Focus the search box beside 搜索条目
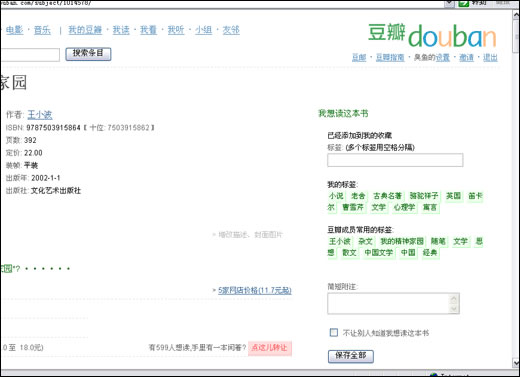This screenshot has height=377, width=520. click(30, 55)
